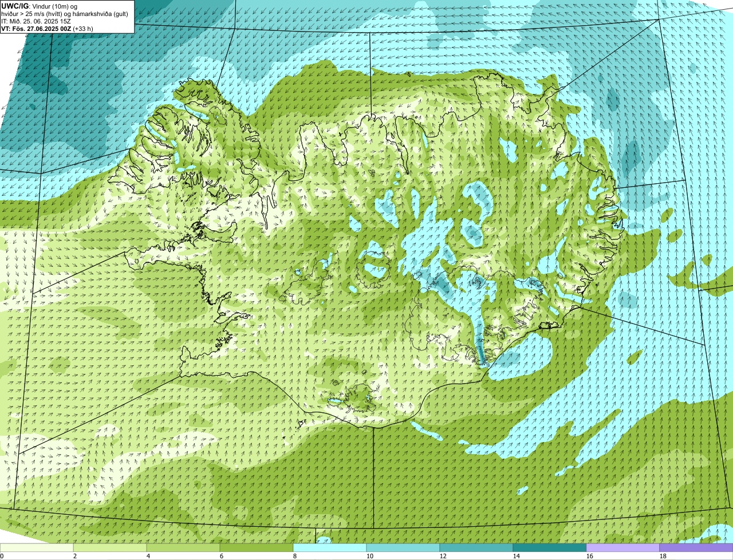
Task: Click the 'VT: Fös. 27.06.2025 00Z' valid time
Action: coord(36,28)
